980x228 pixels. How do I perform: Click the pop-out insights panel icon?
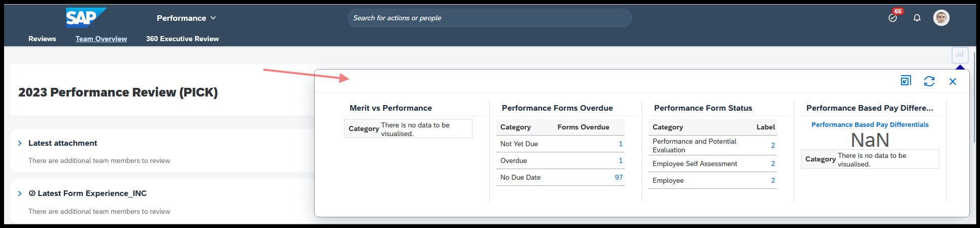[905, 81]
